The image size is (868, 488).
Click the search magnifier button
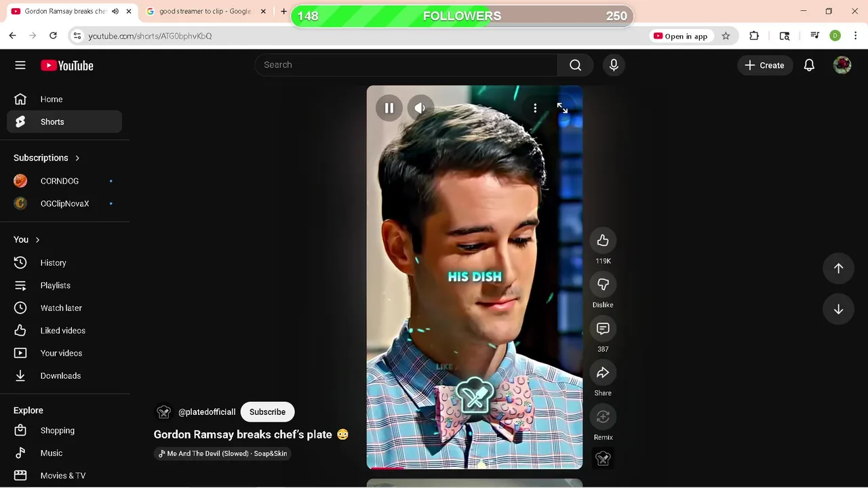[x=575, y=65]
